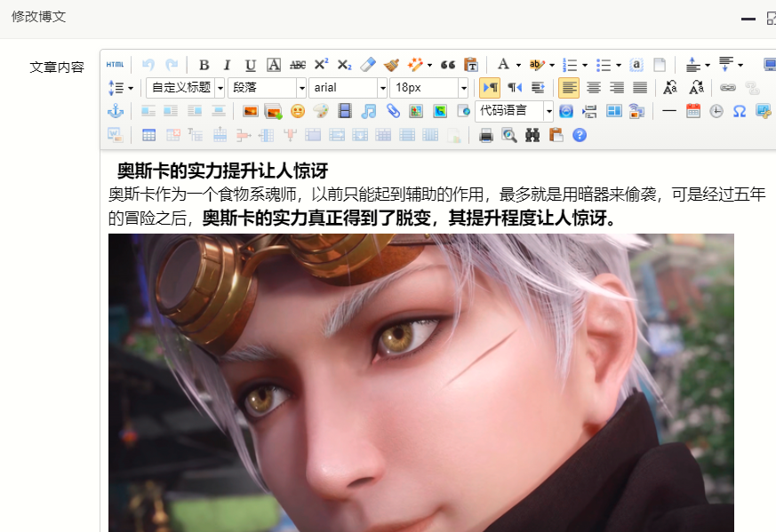This screenshot has height=532, width=776.
Task: Insert a table
Action: click(148, 135)
